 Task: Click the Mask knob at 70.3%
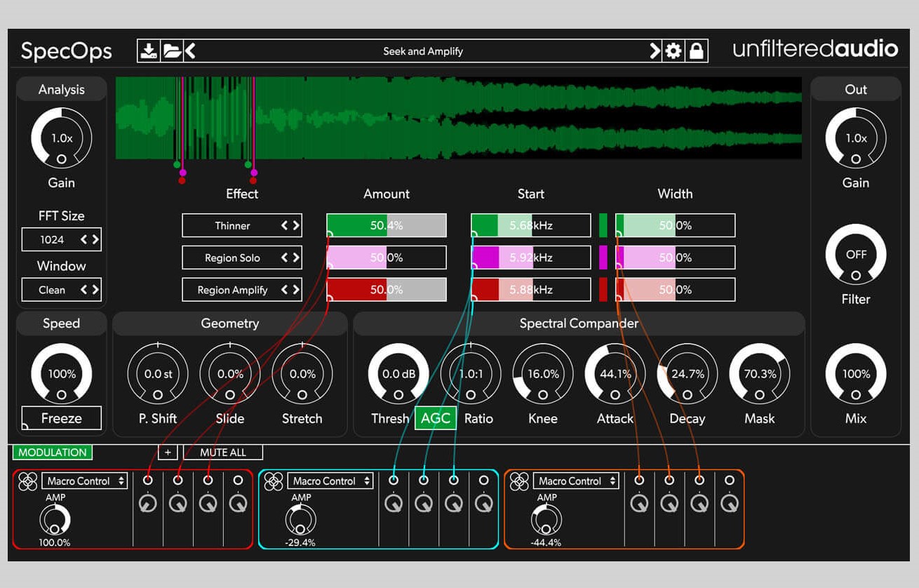pyautogui.click(x=760, y=374)
